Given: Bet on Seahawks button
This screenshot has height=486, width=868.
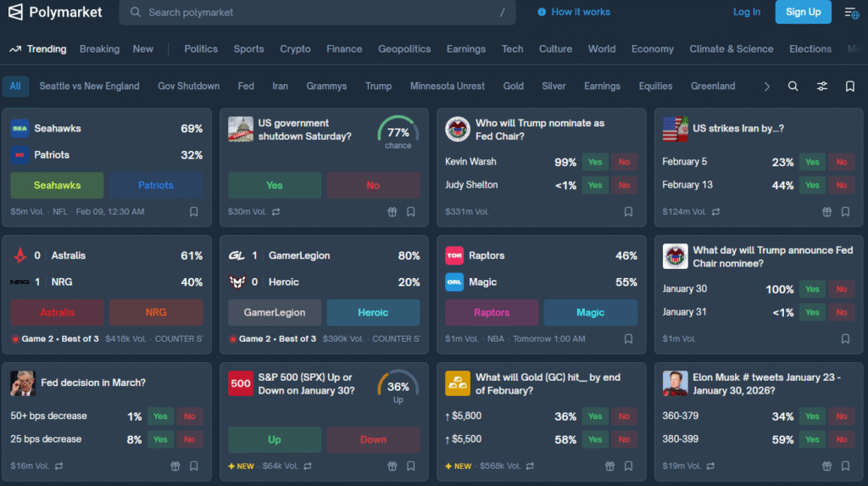Looking at the screenshot, I should (57, 186).
